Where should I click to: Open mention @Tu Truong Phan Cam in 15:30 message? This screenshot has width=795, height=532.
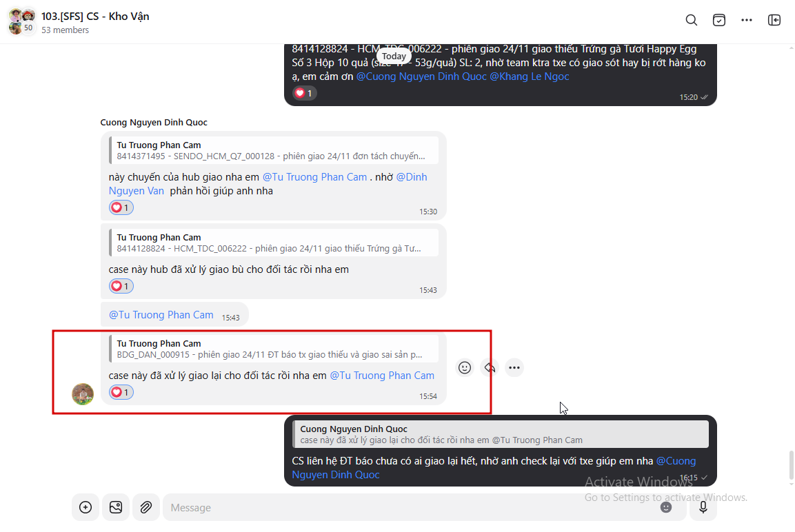[314, 177]
